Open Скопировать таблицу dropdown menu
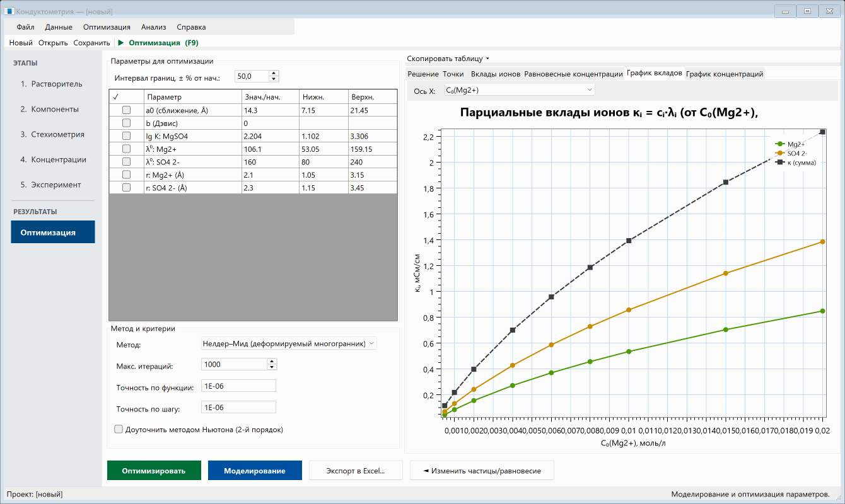This screenshot has width=845, height=504. (448, 59)
